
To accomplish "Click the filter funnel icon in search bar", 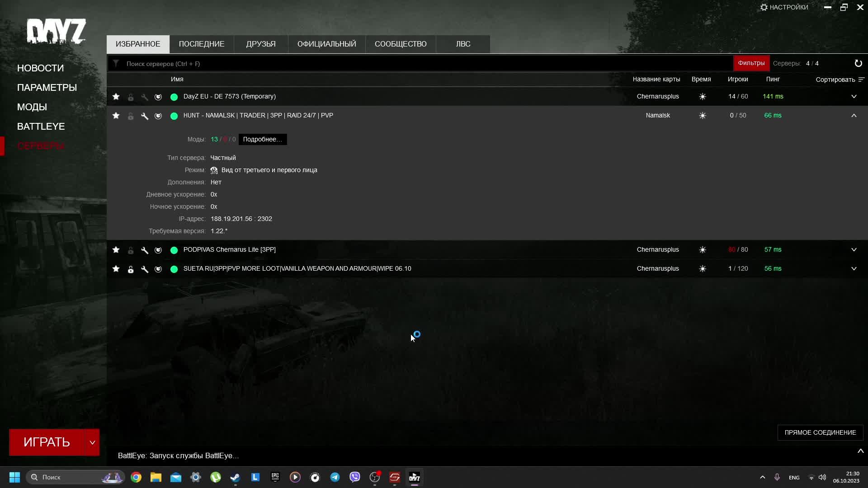I will (116, 64).
